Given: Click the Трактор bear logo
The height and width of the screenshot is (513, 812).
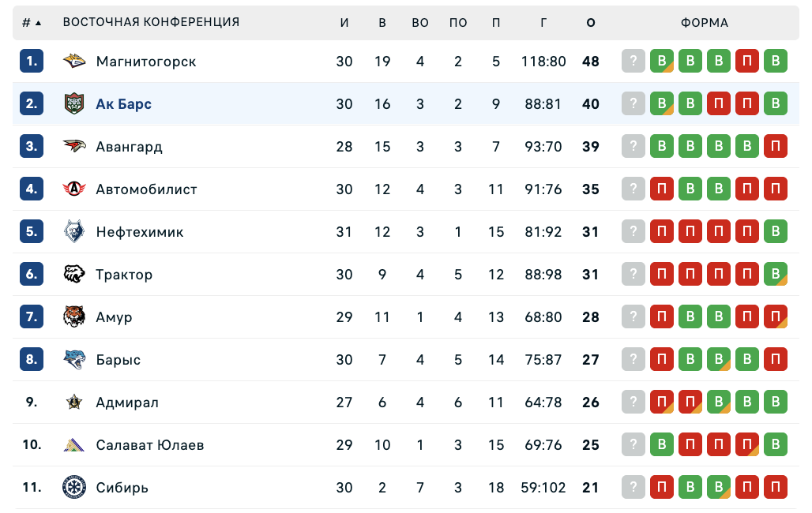Looking at the screenshot, I should coord(74,275).
